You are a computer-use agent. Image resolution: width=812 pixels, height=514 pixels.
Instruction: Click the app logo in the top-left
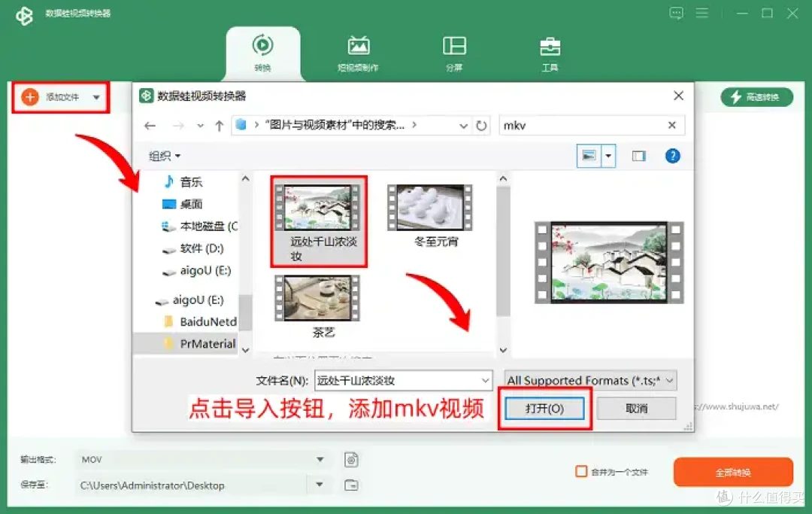pyautogui.click(x=24, y=15)
